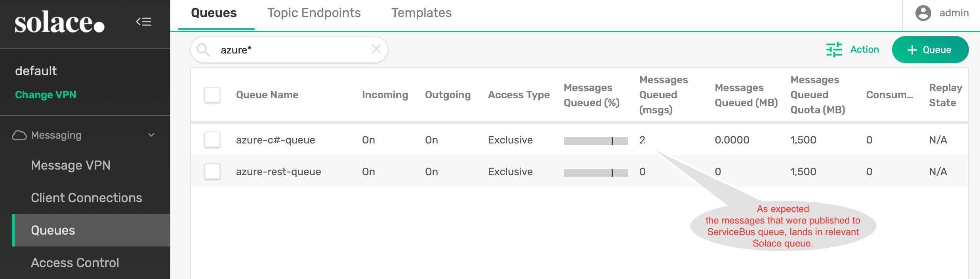This screenshot has width=980, height=279.
Task: Click the Solace logo
Action: (59, 23)
